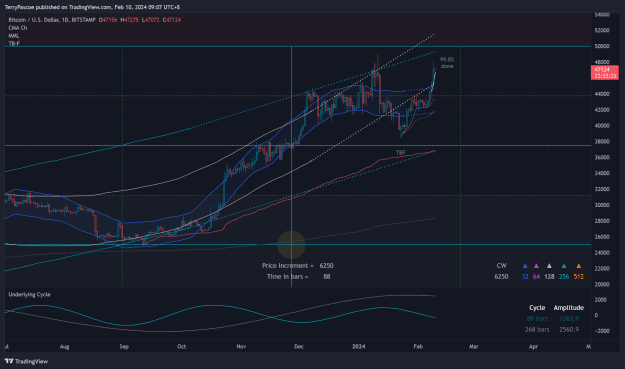
Task: Click the TBF label on the red line
Action: click(x=401, y=153)
